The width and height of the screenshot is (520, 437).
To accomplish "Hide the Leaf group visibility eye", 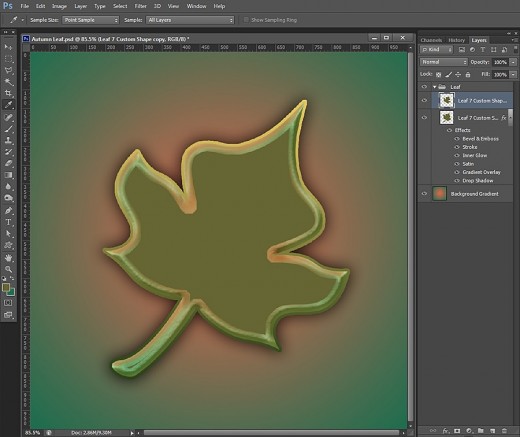I will [x=424, y=87].
